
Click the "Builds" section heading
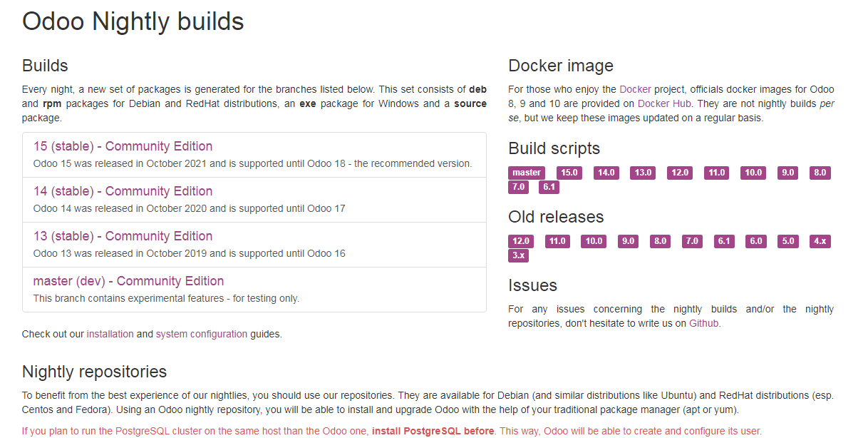point(45,66)
